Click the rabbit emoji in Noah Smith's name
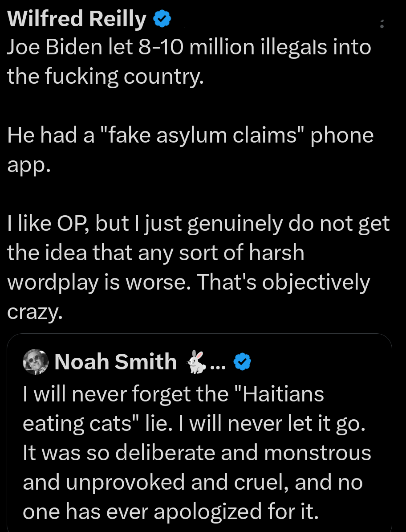Viewport: 406px width, 532px height. (x=196, y=362)
